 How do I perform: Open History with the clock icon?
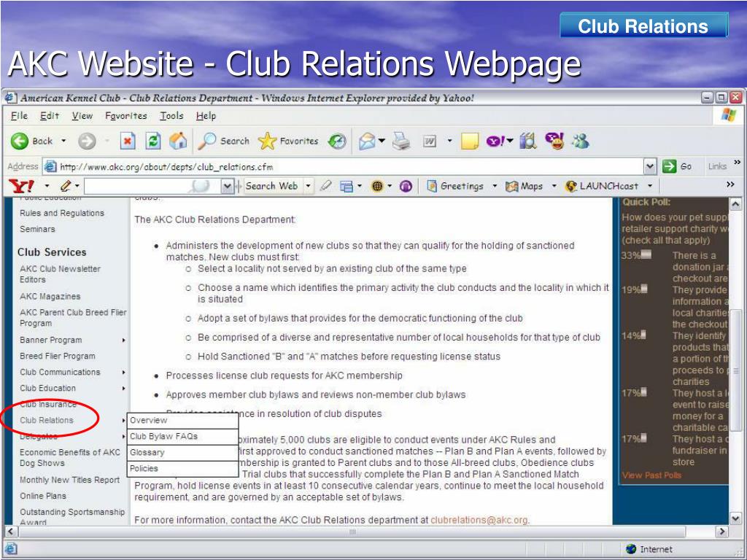(337, 141)
